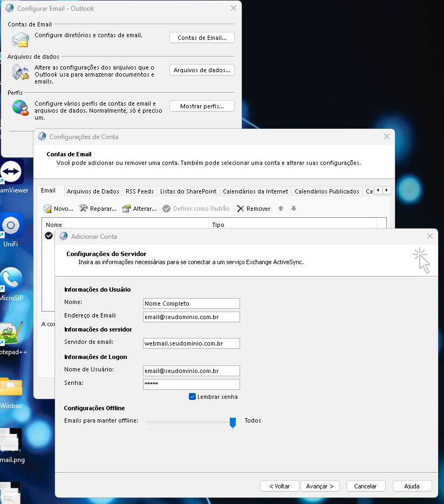Open the RSS Feeds tab
Image resolution: width=444 pixels, height=504 pixels.
[140, 191]
